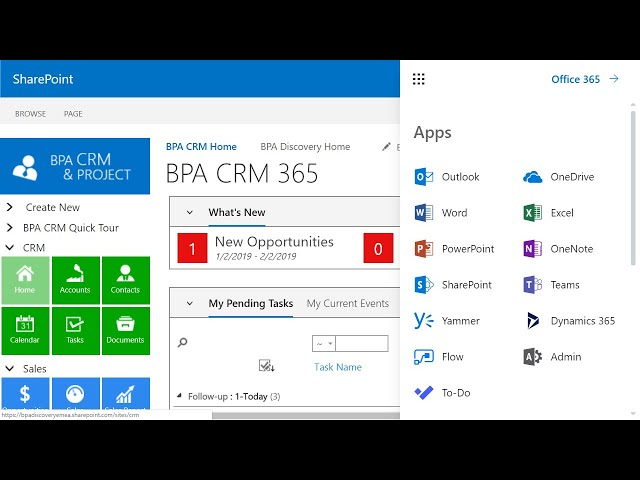This screenshot has width=640, height=480.
Task: Open the Documents tile
Action: coord(126,331)
